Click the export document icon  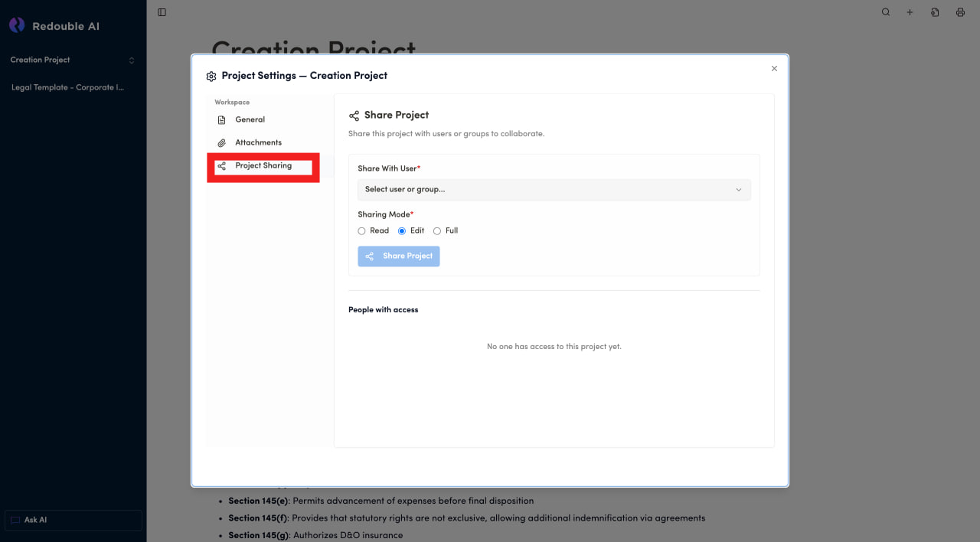(935, 12)
